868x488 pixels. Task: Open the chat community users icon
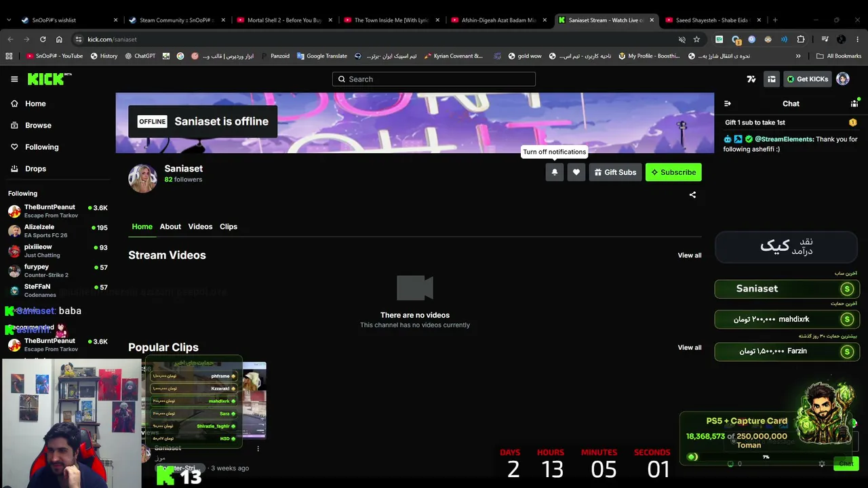click(854, 104)
